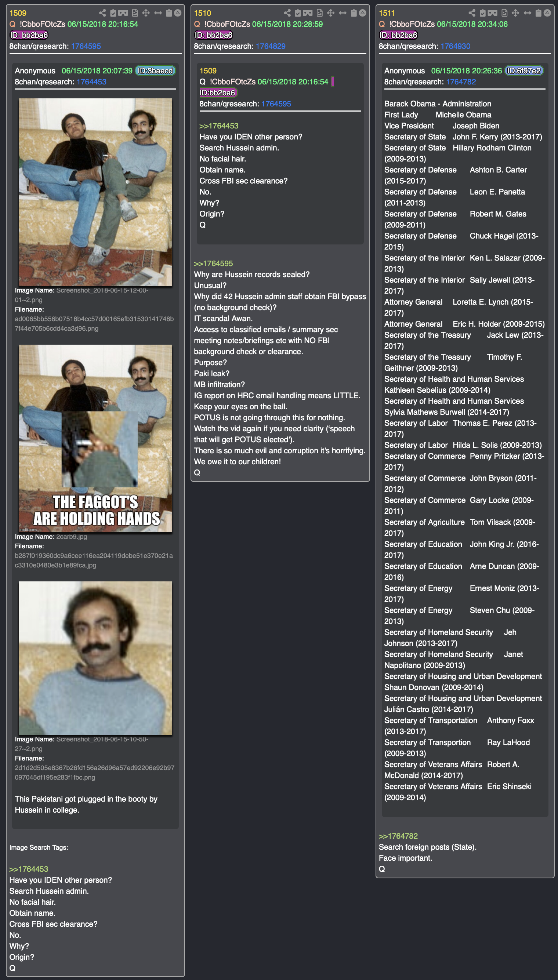Open the Anonymous post link 1764453
Screen dimensions: 558x980
(x=91, y=82)
